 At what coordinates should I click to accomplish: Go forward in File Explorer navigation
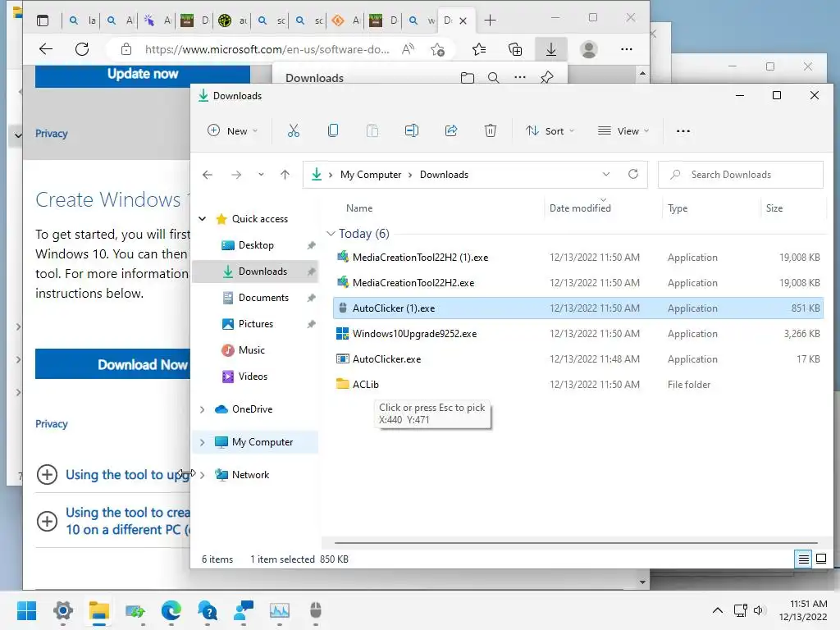pos(236,175)
